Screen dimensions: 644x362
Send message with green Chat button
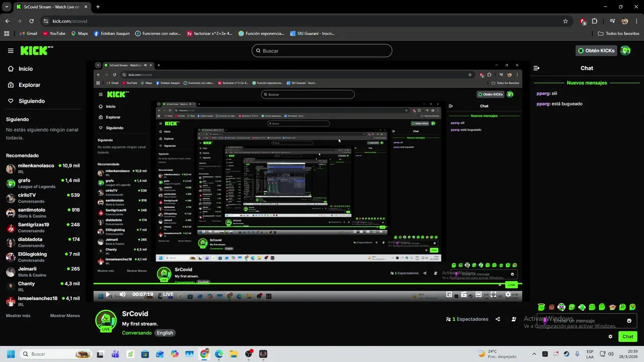(628, 337)
